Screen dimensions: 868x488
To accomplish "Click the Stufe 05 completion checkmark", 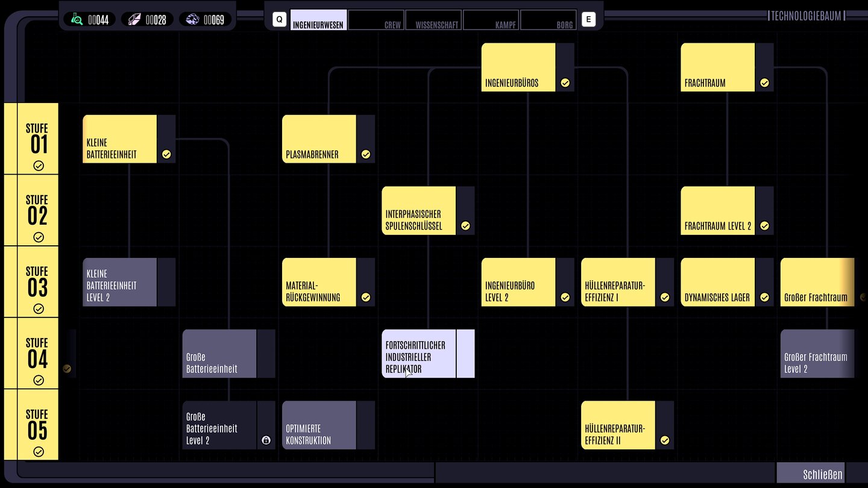I will point(38,451).
